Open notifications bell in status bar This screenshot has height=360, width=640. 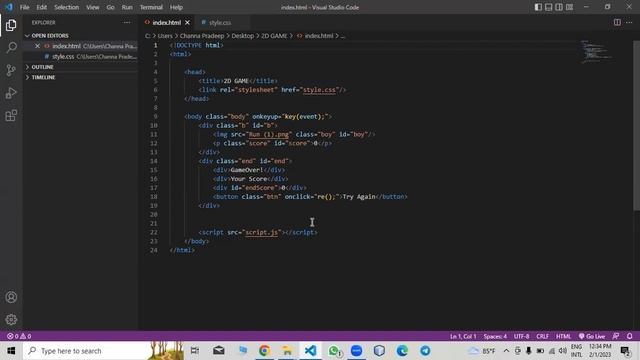coord(629,336)
